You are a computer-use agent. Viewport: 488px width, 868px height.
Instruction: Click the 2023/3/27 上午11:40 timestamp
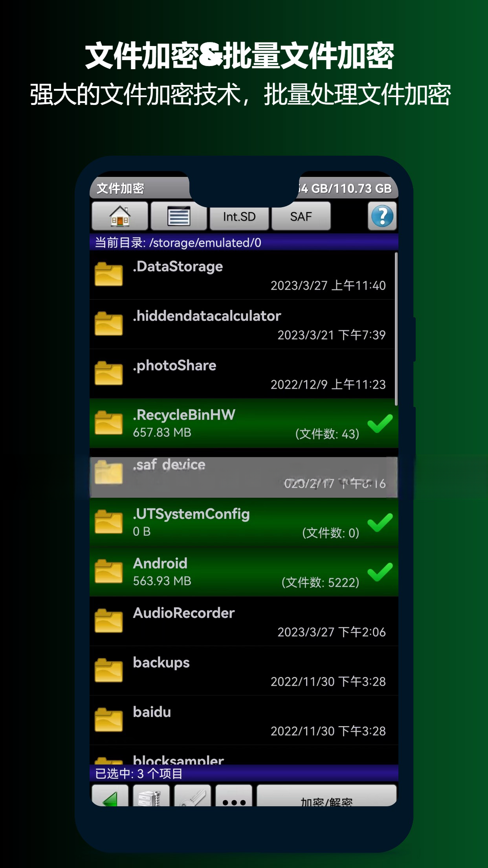click(328, 285)
